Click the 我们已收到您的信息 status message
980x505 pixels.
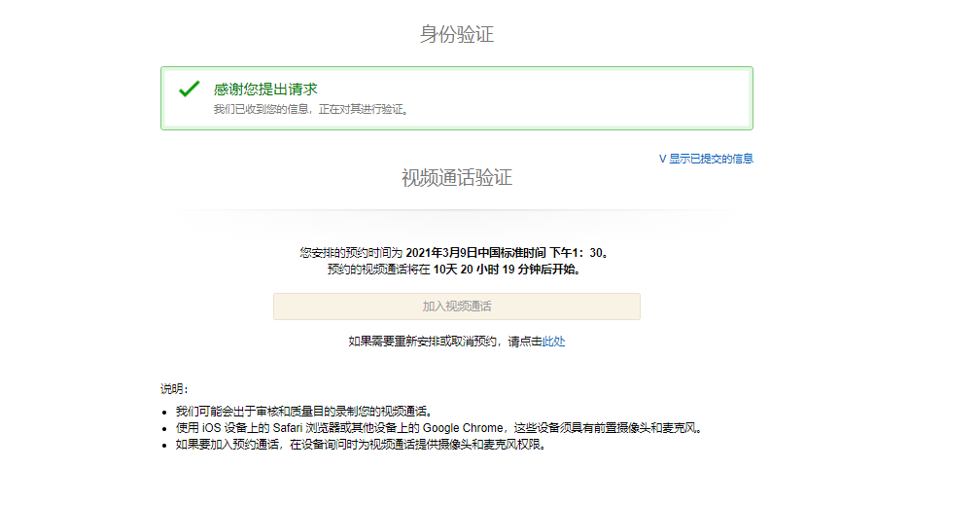coord(311,110)
